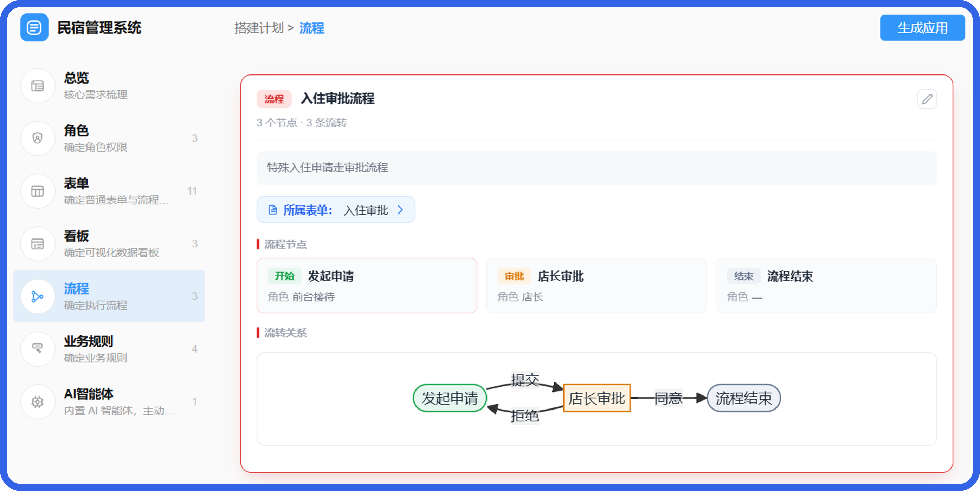This screenshot has width=980, height=491.
Task: Click the 流程 breadcrumb item
Action: [312, 28]
